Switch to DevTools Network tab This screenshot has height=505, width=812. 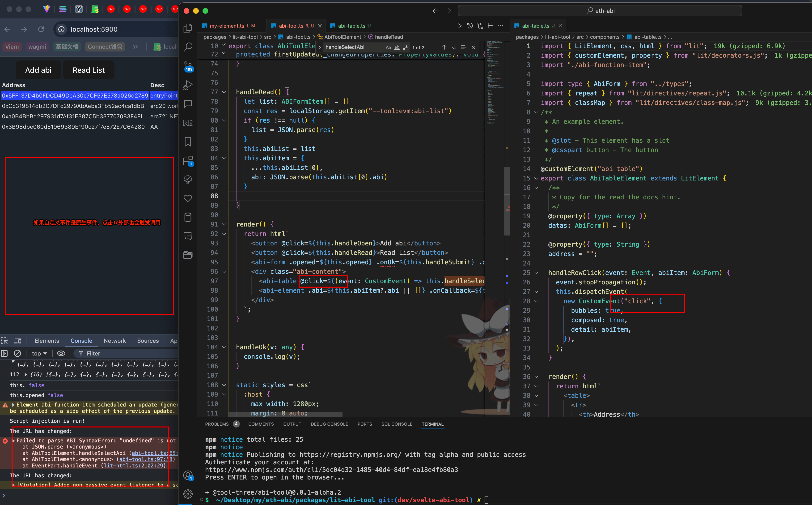click(114, 341)
